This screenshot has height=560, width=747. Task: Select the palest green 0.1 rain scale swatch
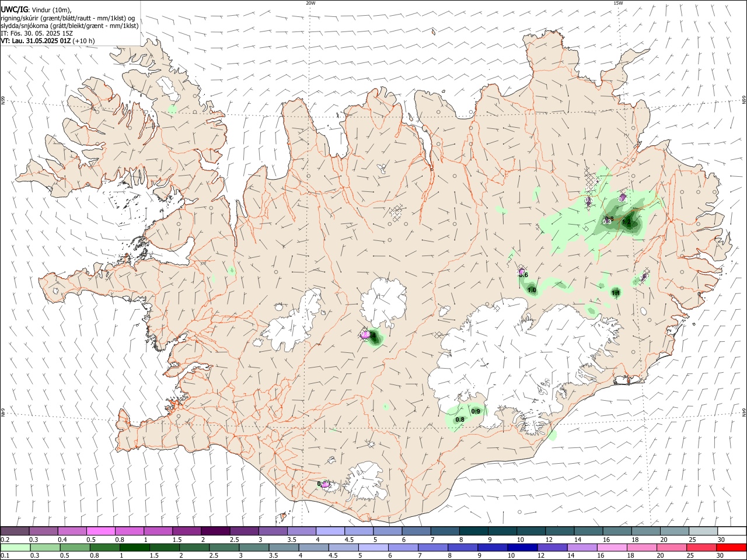[x=15, y=547]
